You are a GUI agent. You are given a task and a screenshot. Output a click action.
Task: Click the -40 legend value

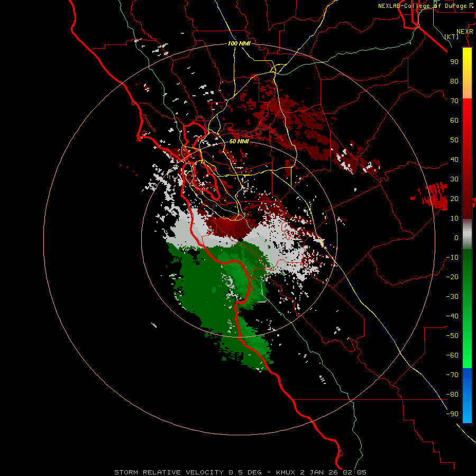[x=452, y=316]
